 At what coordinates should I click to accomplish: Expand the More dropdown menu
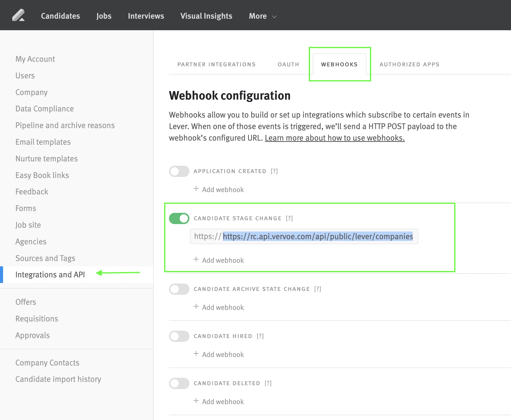(x=263, y=16)
